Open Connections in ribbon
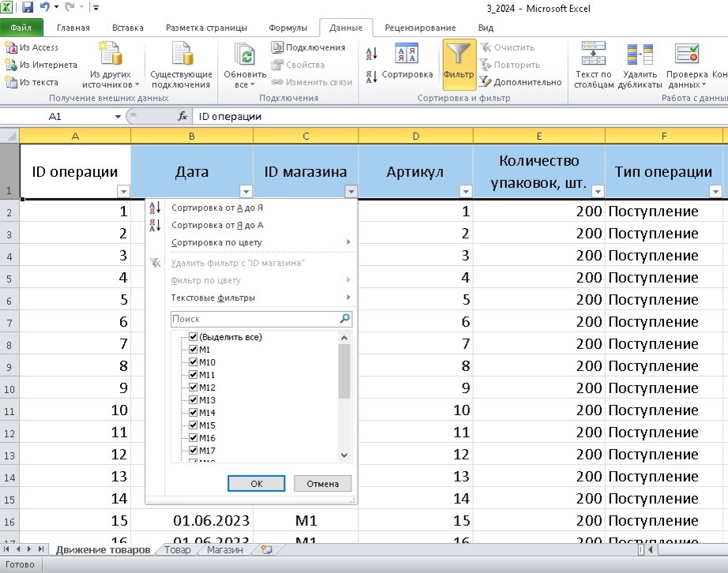 click(x=308, y=47)
